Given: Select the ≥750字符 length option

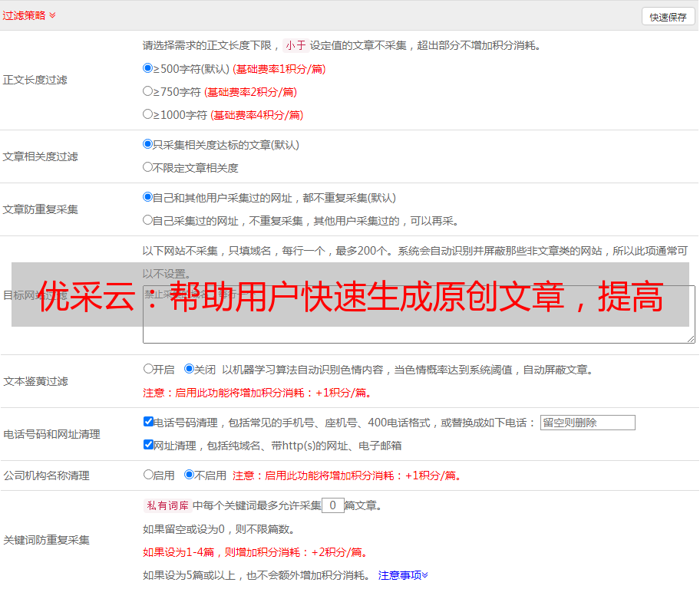Looking at the screenshot, I should (x=148, y=91).
